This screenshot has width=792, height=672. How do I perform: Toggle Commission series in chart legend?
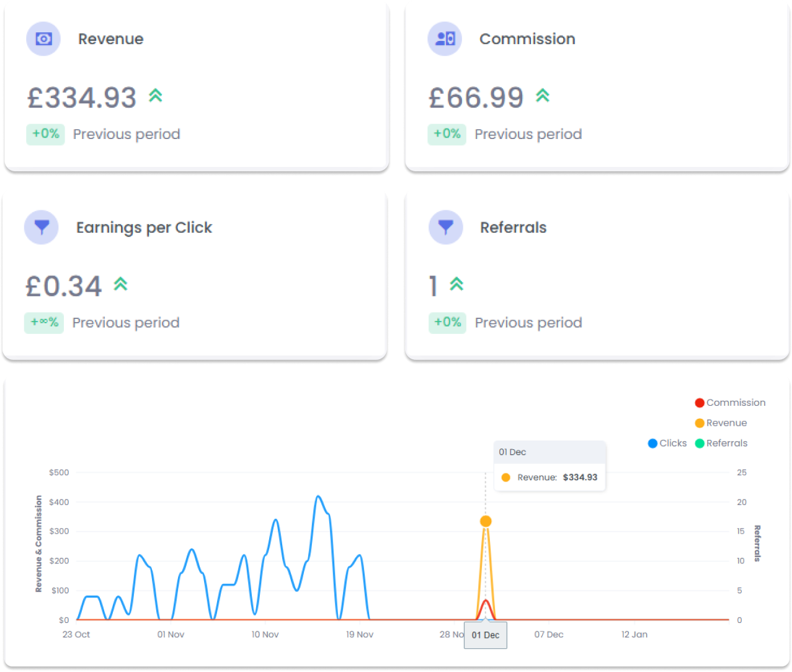tap(730, 403)
